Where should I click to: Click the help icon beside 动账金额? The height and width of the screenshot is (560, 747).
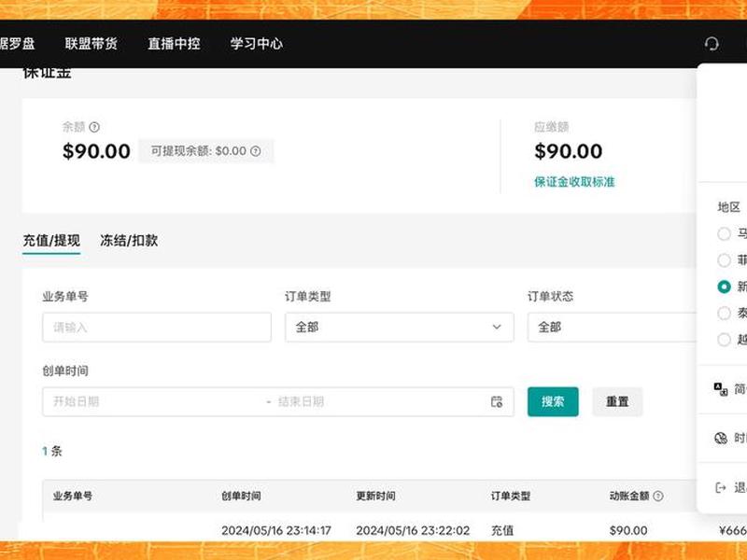658,496
